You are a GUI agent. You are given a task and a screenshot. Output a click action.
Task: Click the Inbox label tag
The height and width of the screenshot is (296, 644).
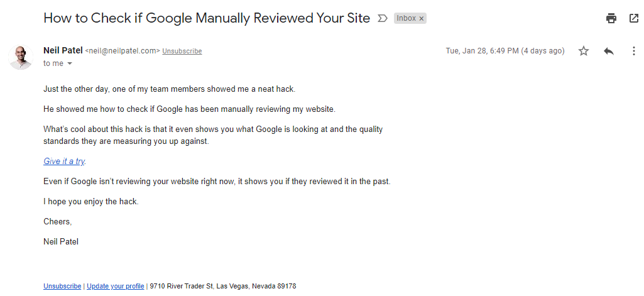point(406,18)
